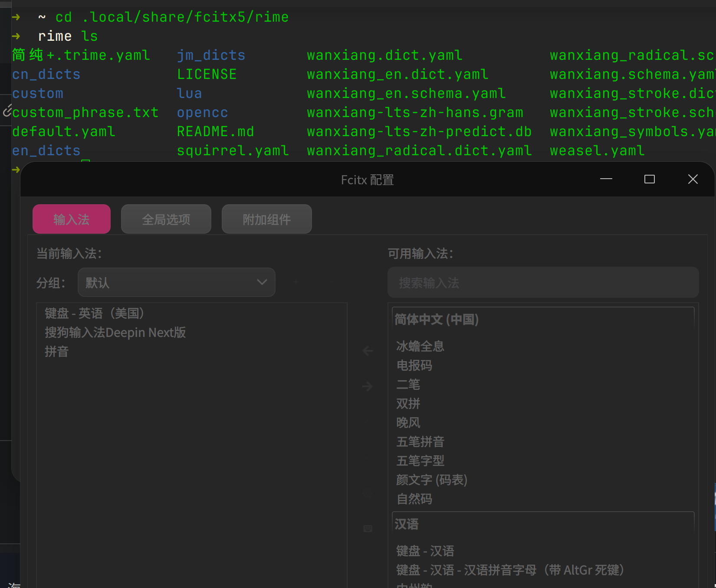Click custom_phrase.txt in the terminal
Image resolution: width=716 pixels, height=588 pixels.
point(85,112)
